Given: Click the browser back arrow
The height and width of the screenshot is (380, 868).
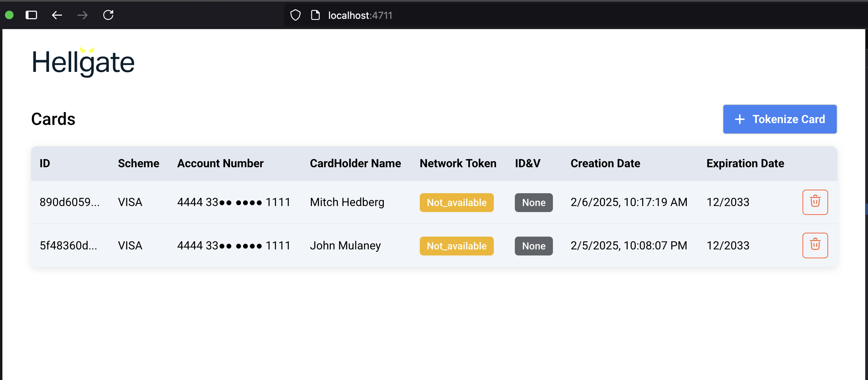Looking at the screenshot, I should point(57,15).
